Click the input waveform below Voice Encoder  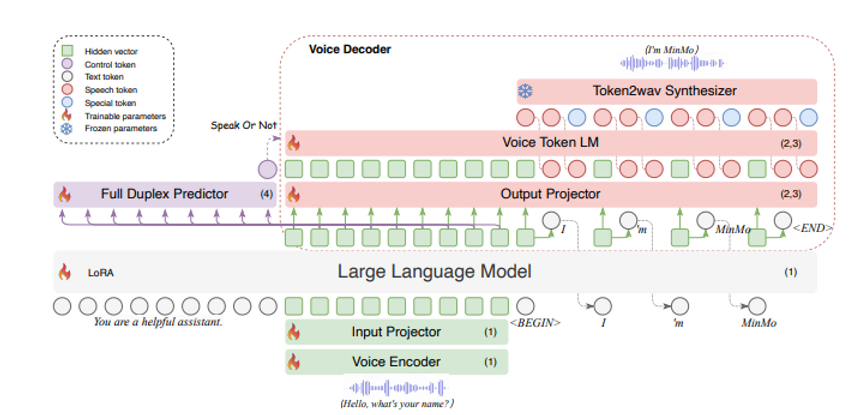397,388
